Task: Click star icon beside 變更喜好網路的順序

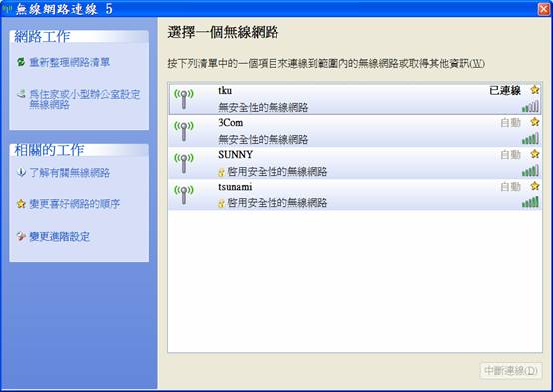Action: (x=21, y=204)
